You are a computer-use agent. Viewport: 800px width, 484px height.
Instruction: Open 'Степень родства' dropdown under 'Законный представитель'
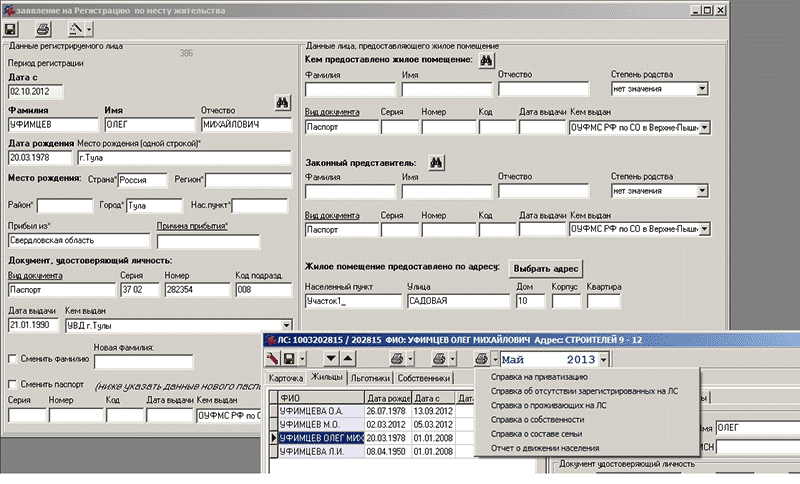702,191
